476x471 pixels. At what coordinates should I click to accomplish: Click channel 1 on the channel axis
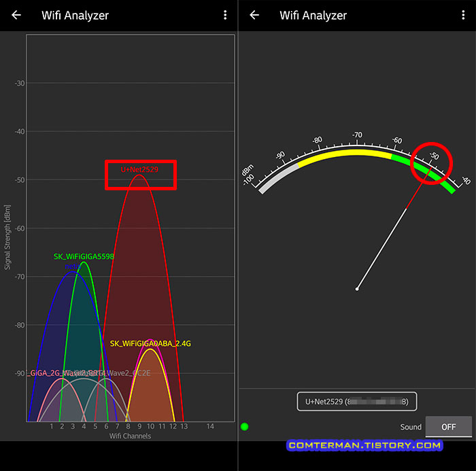pyautogui.click(x=52, y=426)
